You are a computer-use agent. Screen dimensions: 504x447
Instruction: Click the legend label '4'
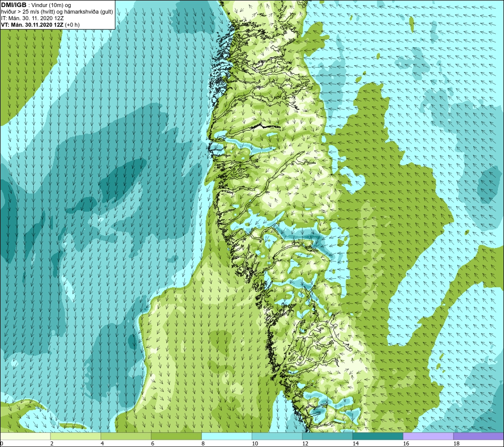[x=102, y=443]
